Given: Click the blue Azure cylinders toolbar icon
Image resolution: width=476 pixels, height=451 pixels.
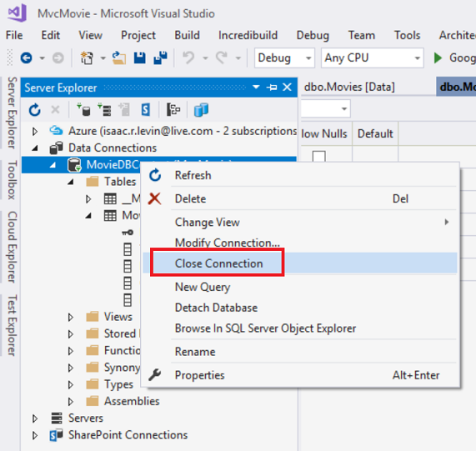Looking at the screenshot, I should 201,109.
